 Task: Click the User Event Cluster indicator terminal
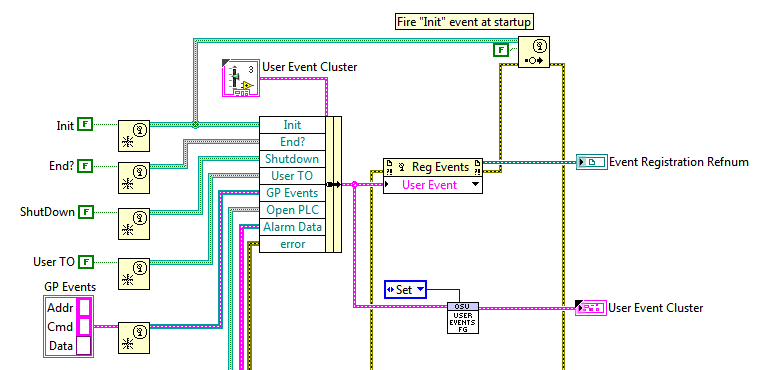point(591,308)
